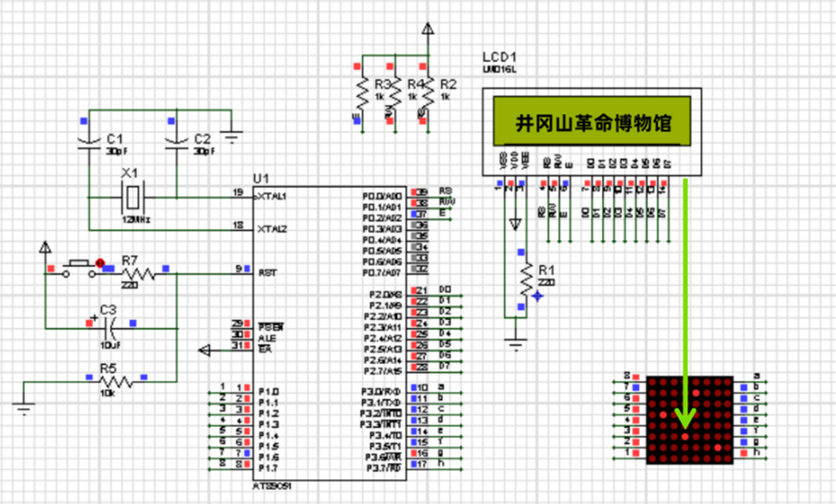
Task: Click the X1 12MHz crystal component
Action: [x=133, y=197]
